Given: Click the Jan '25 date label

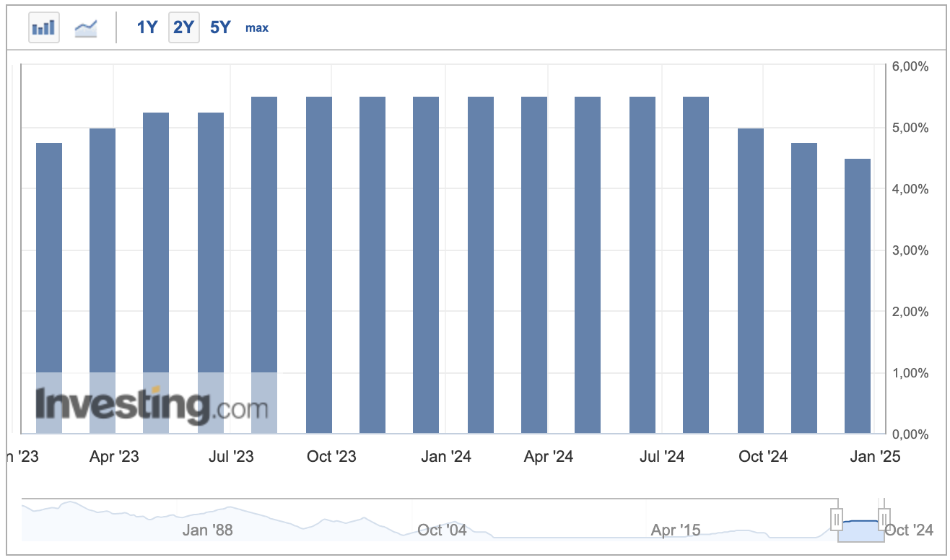Looking at the screenshot, I should (x=874, y=457).
